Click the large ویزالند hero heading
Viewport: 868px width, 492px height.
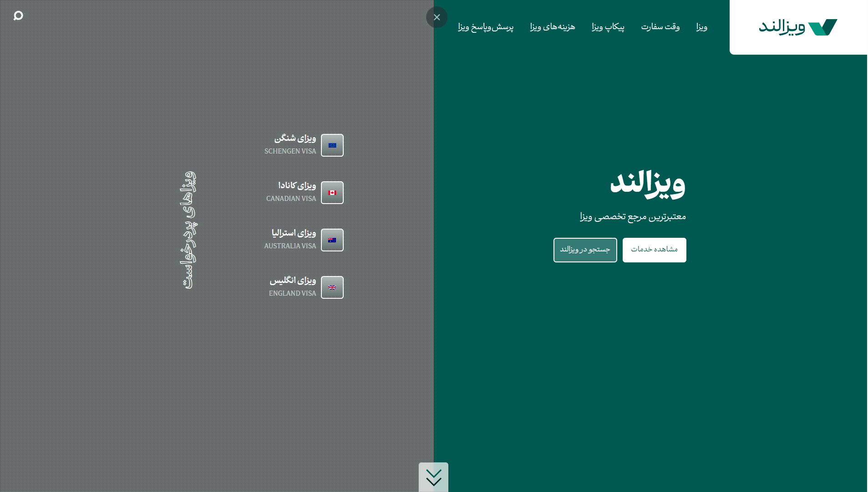coord(647,184)
